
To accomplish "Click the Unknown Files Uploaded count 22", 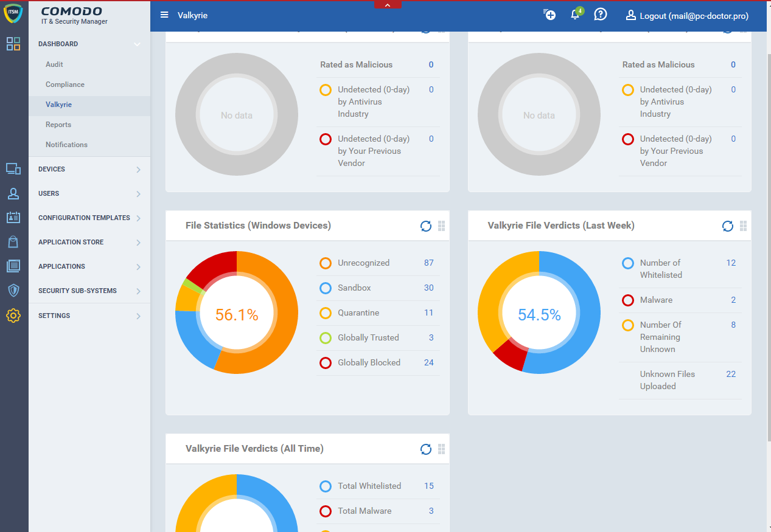I will (x=731, y=374).
